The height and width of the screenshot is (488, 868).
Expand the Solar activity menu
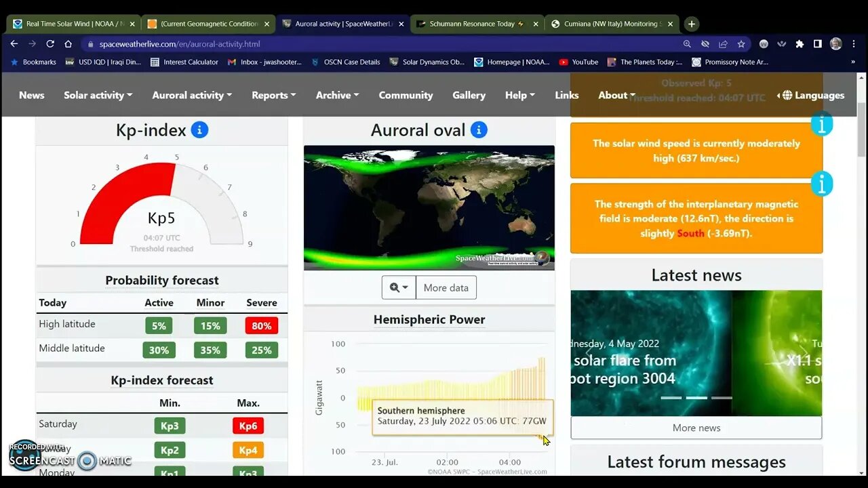[x=98, y=95]
